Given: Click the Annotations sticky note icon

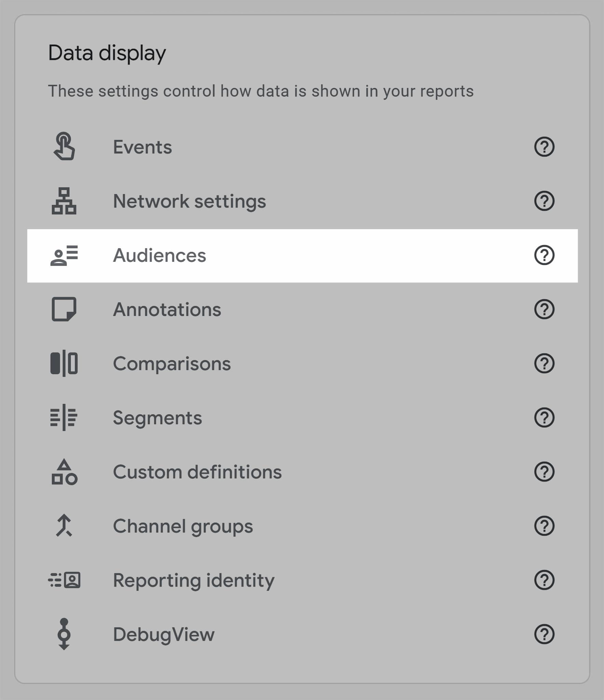Looking at the screenshot, I should [64, 309].
